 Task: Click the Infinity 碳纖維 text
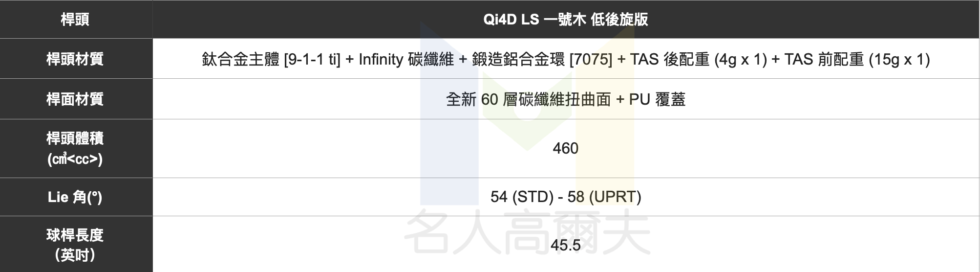406,60
